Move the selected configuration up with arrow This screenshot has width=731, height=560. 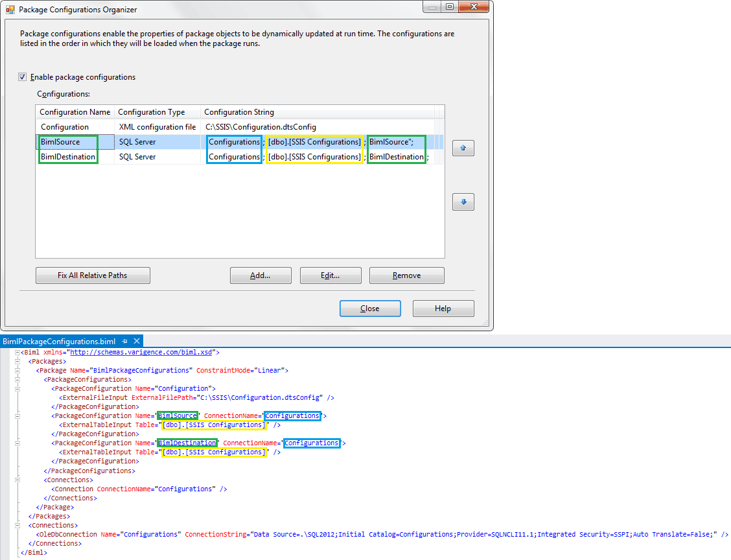coord(463,148)
